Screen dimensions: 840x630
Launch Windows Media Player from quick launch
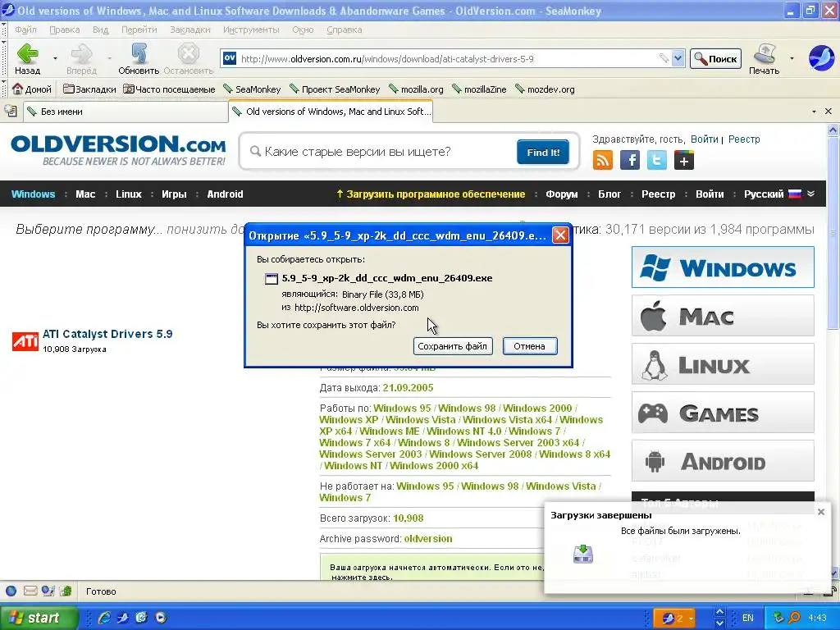tap(161, 618)
